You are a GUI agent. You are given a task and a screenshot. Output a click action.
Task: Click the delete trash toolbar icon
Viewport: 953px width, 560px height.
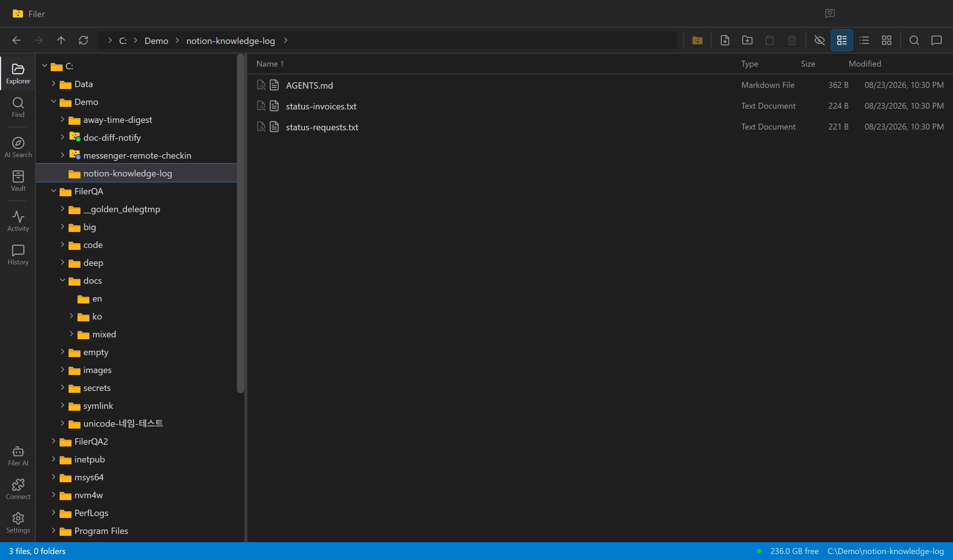pos(792,41)
